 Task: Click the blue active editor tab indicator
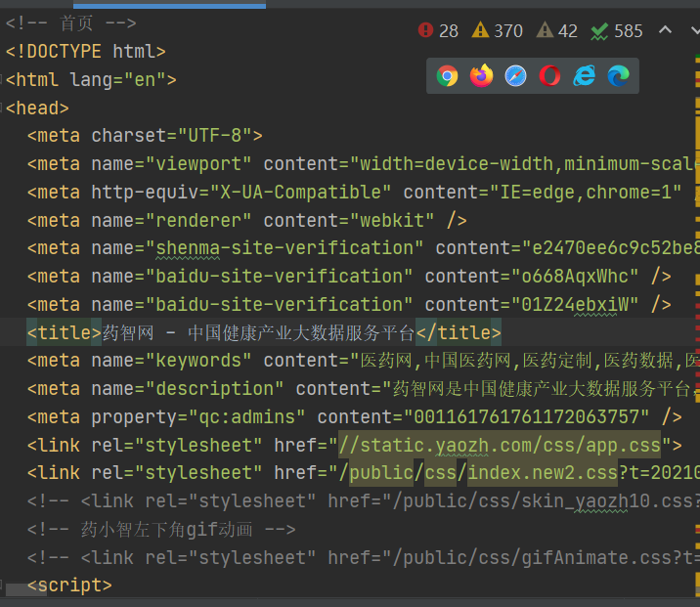[x=169, y=5]
